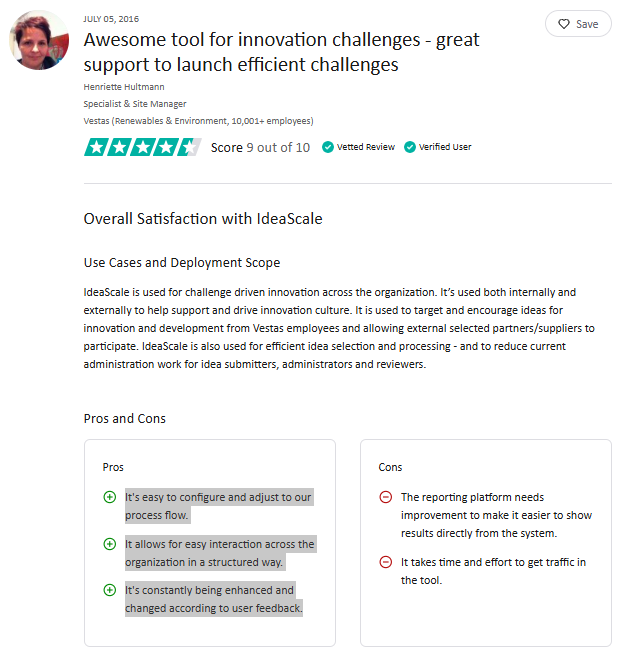Click the red minus beside "takes time and effort"
This screenshot has width=634, height=670.
coord(386,562)
